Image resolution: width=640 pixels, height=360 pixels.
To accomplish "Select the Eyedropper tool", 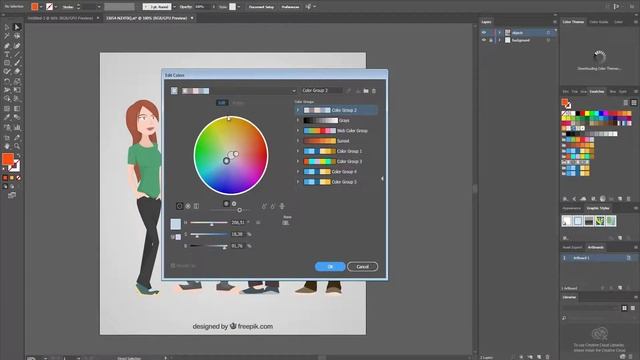I will (x=7, y=118).
